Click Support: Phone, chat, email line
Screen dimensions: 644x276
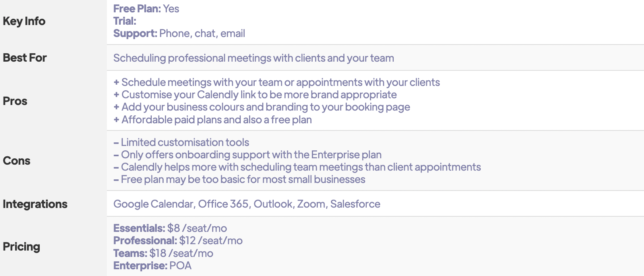[x=179, y=33]
